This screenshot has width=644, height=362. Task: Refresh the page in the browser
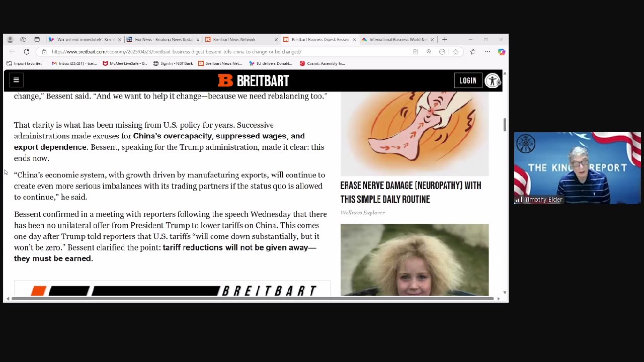27,52
